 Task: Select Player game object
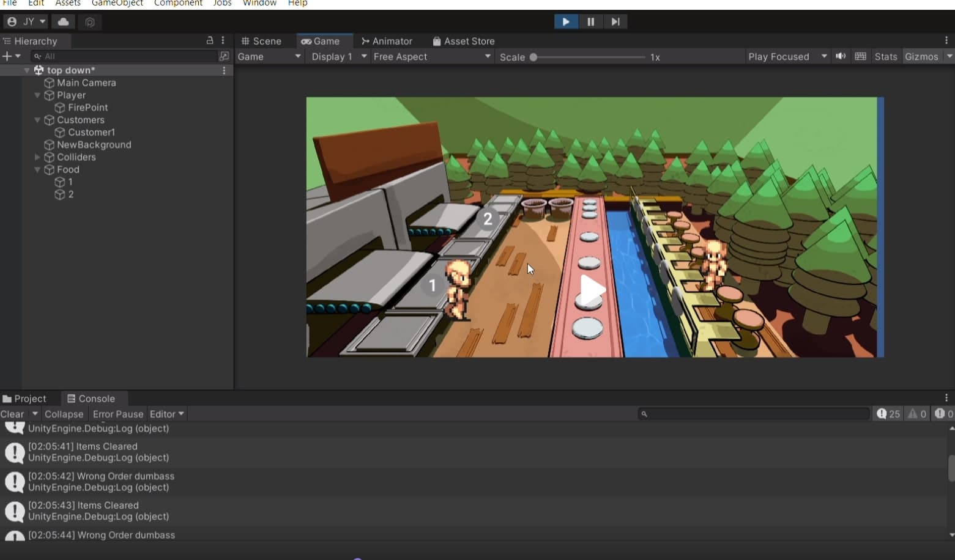pyautogui.click(x=71, y=95)
